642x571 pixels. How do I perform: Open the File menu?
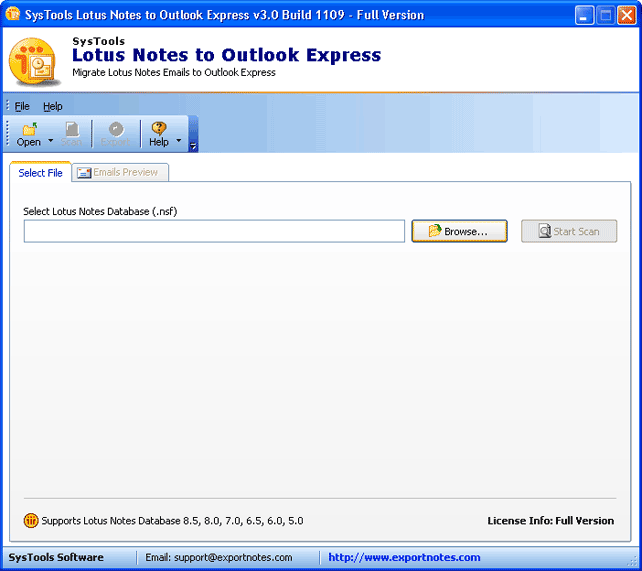pyautogui.click(x=22, y=106)
